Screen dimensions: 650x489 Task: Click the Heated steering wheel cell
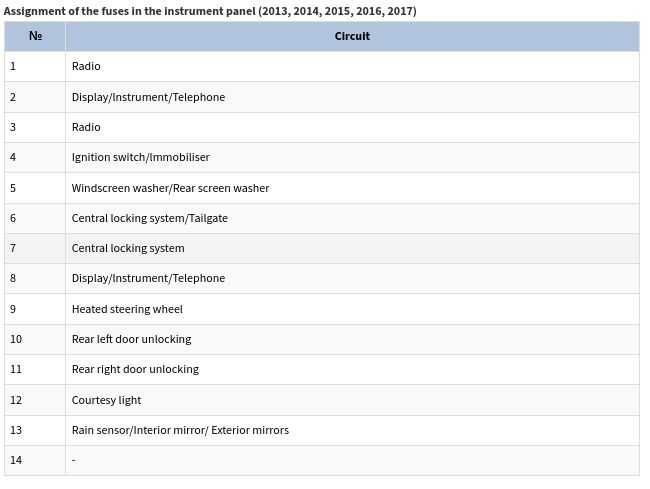[127, 309]
